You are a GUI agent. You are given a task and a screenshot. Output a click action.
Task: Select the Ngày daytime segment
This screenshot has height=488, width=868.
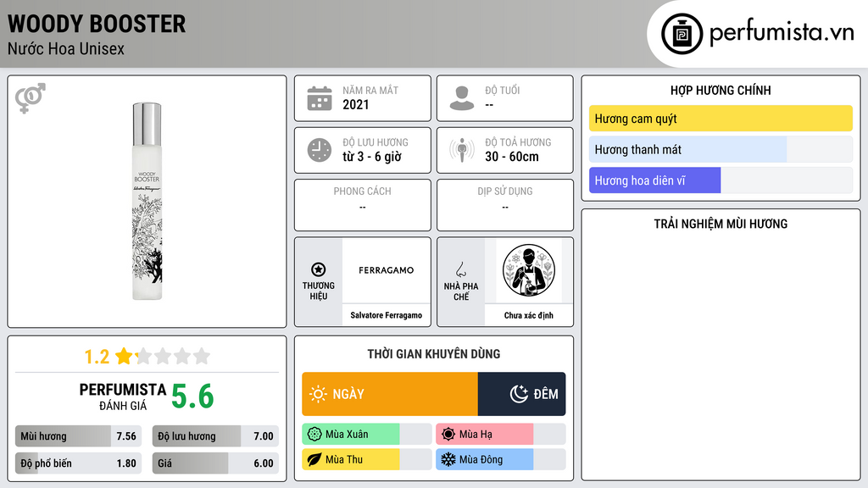pos(390,394)
